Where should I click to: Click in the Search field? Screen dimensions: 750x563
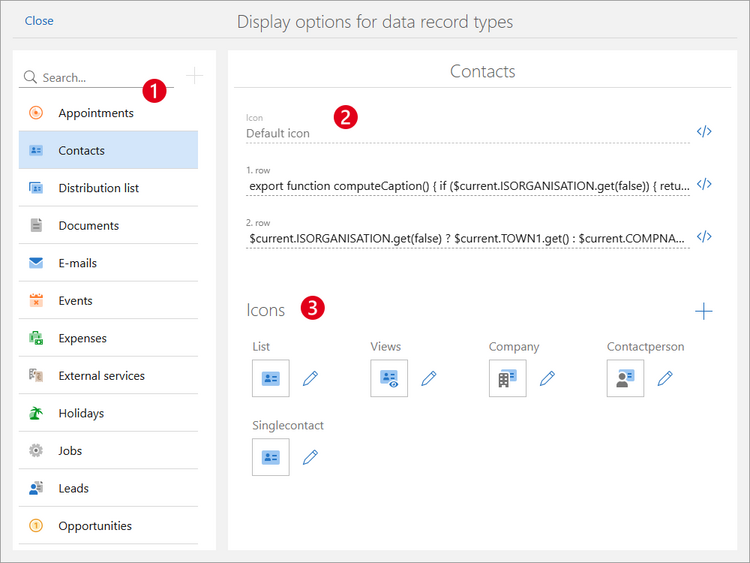click(100, 77)
